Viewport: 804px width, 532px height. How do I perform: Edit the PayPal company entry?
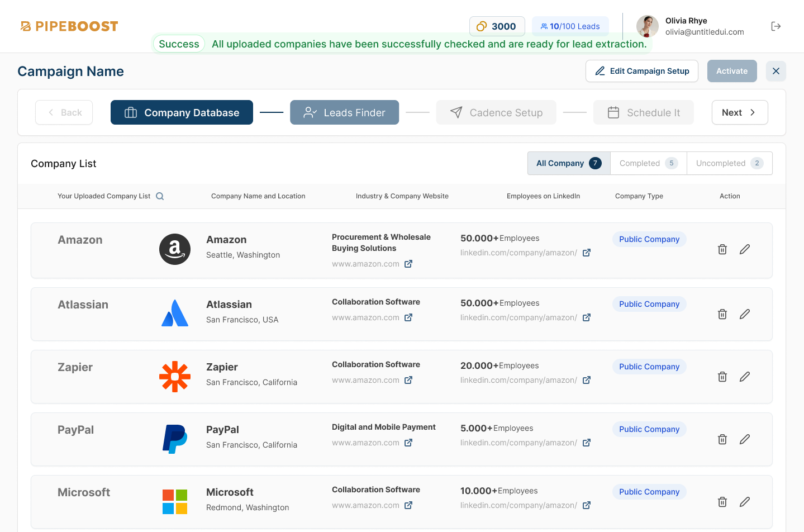tap(745, 439)
